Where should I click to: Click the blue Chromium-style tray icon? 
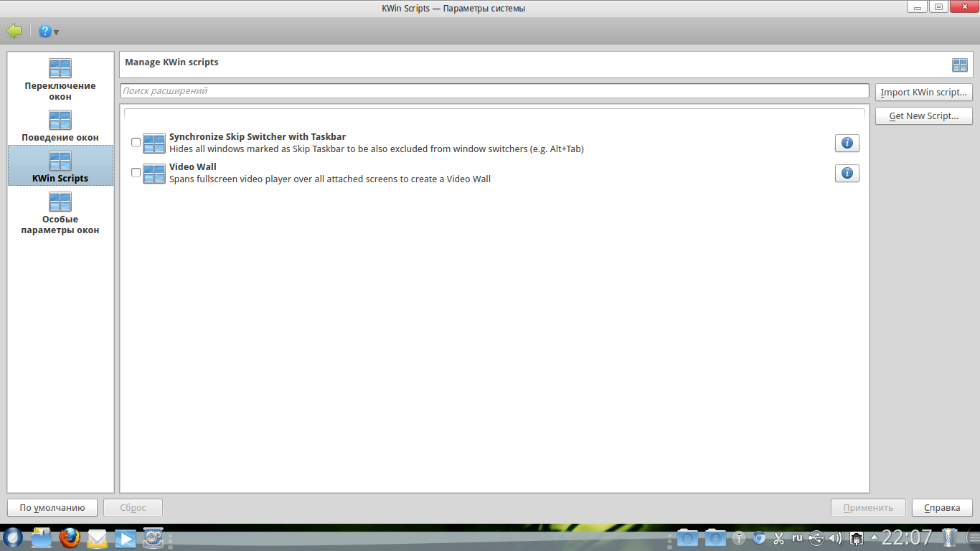coord(759,537)
